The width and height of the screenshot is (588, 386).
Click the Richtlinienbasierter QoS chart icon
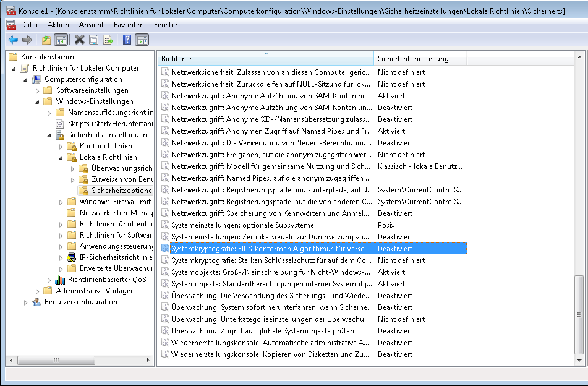60,280
